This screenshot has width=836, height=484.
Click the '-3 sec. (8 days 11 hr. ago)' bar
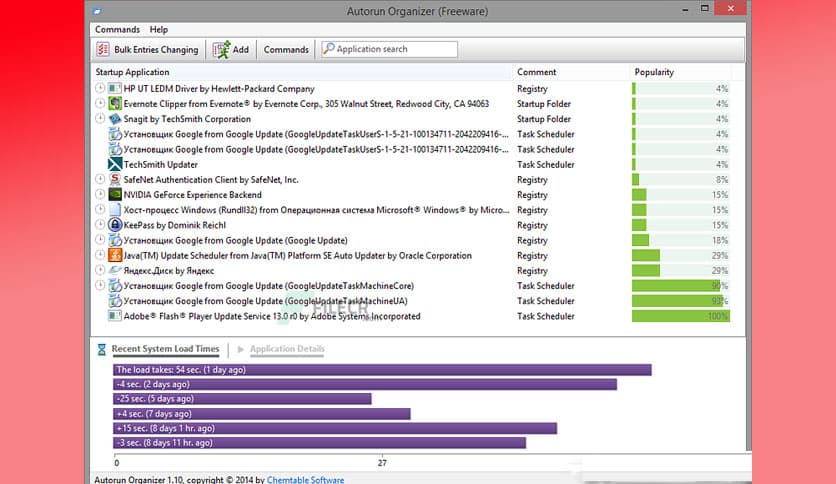point(319,442)
